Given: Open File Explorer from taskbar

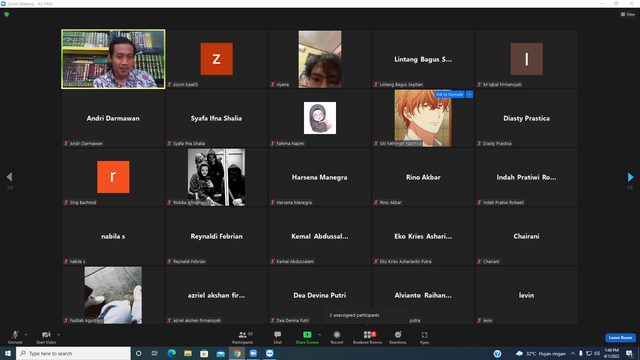Looking at the screenshot, I should coord(188,353).
